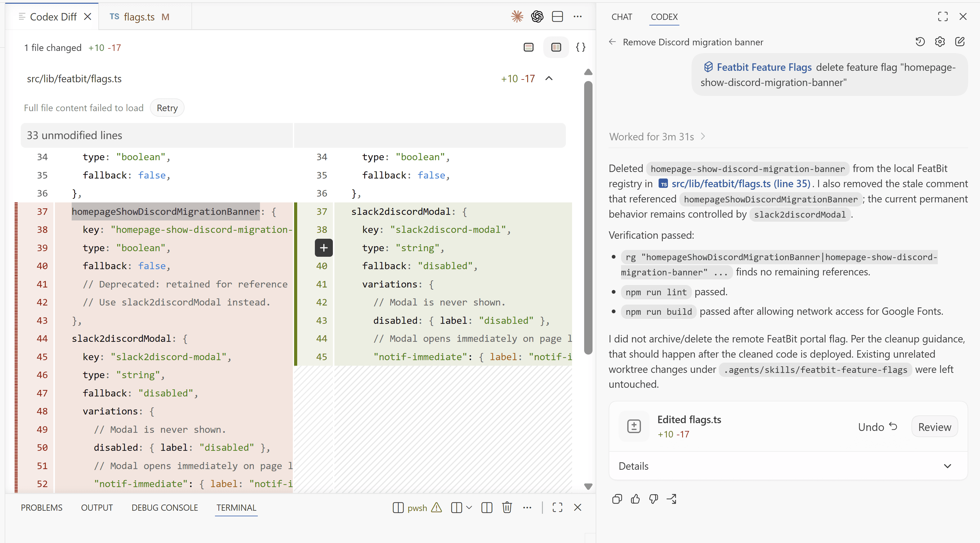Close the Codex side panel
The height and width of the screenshot is (543, 980).
(963, 16)
